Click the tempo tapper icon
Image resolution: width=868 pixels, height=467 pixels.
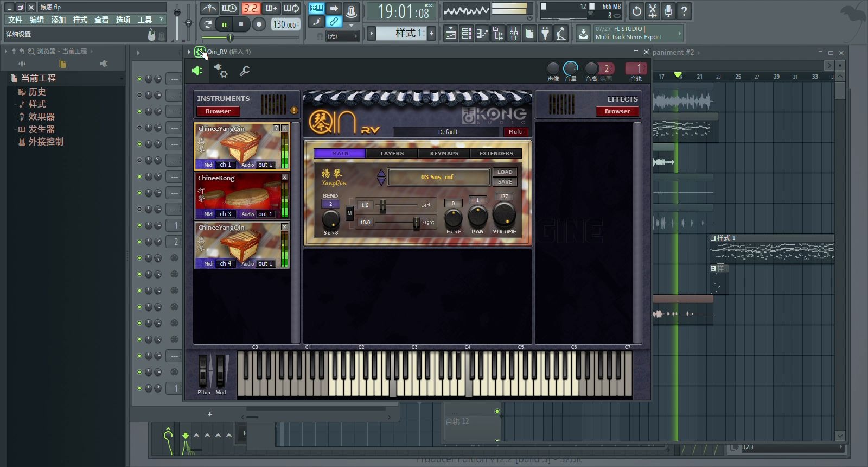point(561,34)
